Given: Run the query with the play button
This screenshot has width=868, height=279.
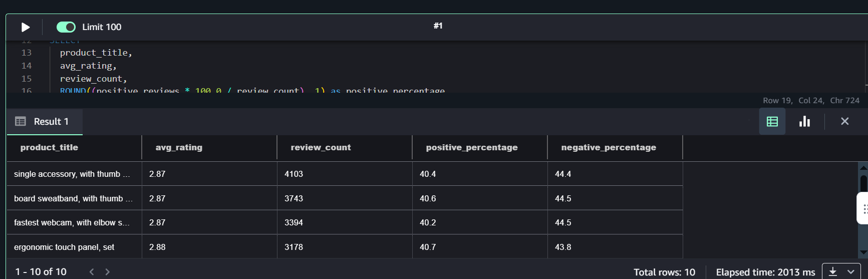Looking at the screenshot, I should pyautogui.click(x=26, y=27).
